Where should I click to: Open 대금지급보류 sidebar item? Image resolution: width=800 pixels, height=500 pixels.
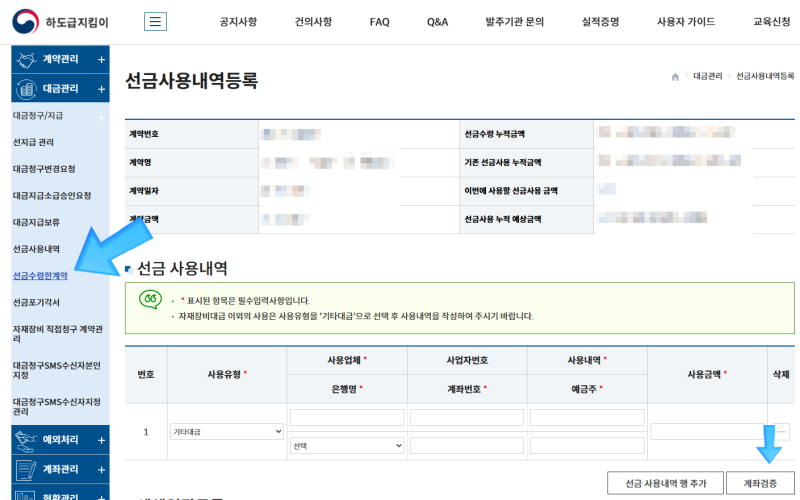[36, 222]
